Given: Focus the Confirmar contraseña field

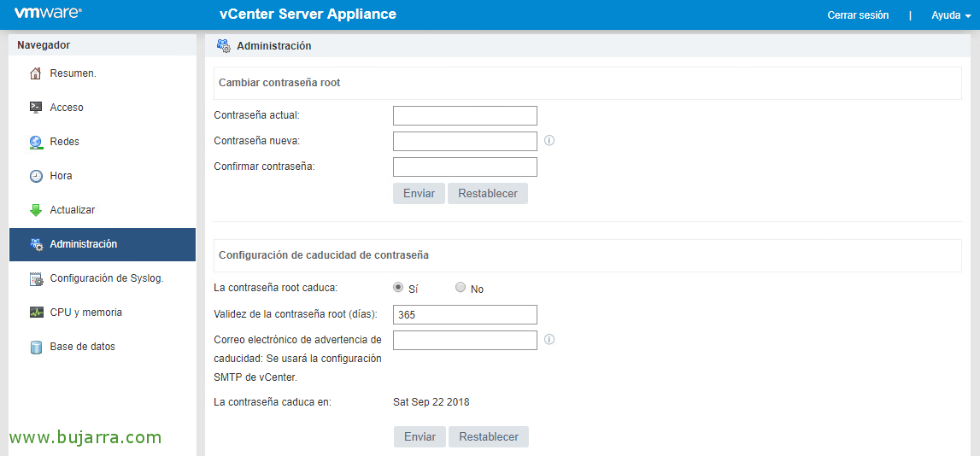Looking at the screenshot, I should click(465, 167).
